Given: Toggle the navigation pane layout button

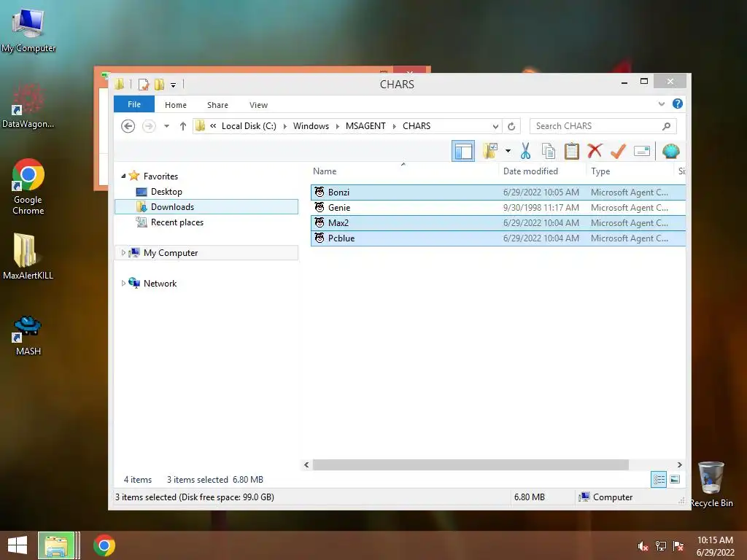Looking at the screenshot, I should (463, 152).
